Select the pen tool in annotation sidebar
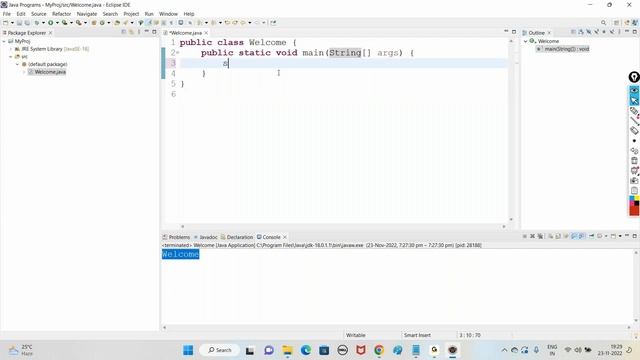 pos(634,111)
